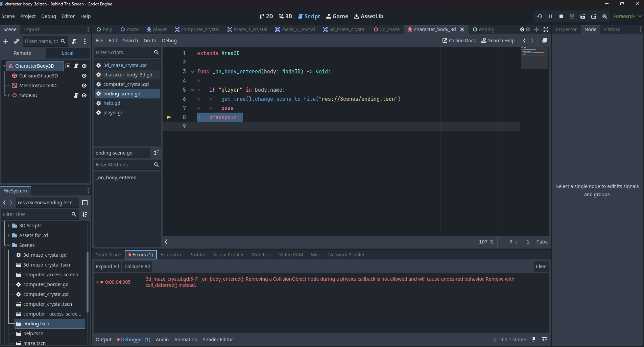
Task: Click the Online Docs link
Action: (x=459, y=41)
